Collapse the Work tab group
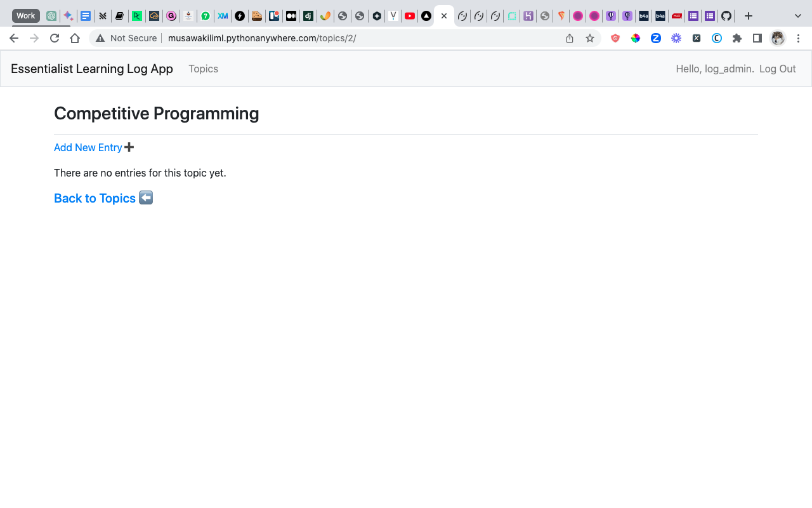This screenshot has width=812, height=508. point(25,16)
